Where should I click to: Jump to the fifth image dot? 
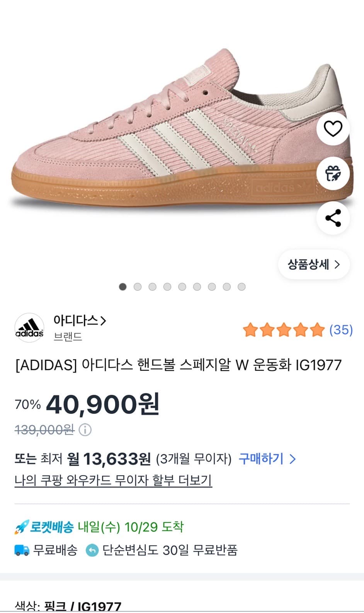click(x=182, y=287)
